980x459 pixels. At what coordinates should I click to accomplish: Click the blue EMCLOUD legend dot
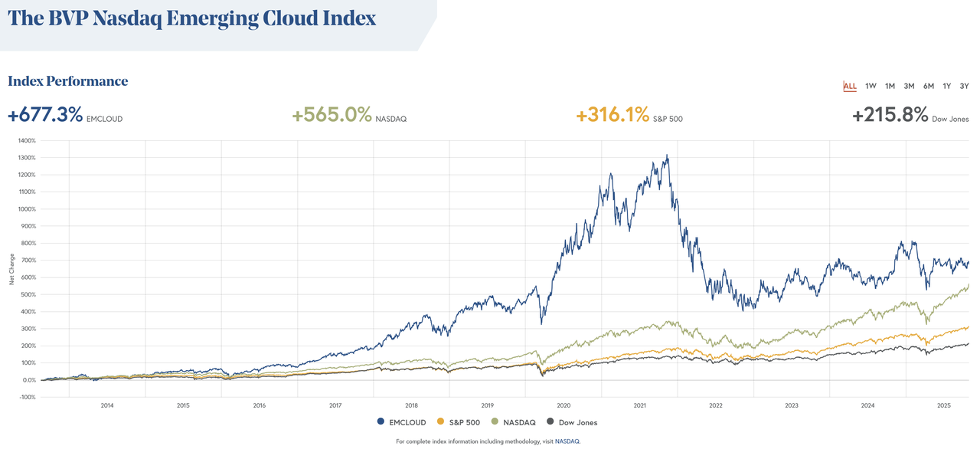(x=381, y=422)
